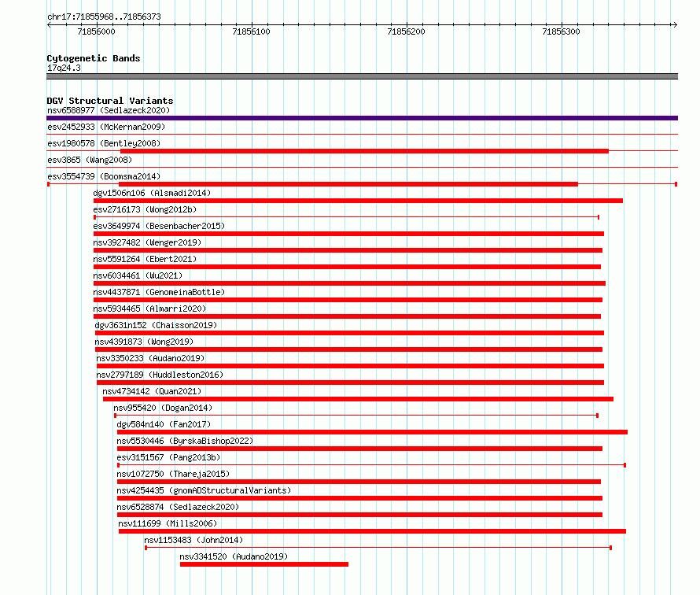Click the esv2716173 (Wong2012b) label

point(145,209)
